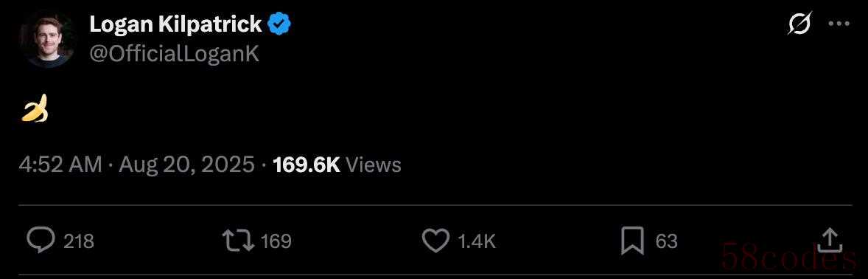Image resolution: width=868 pixels, height=279 pixels.
Task: Click the 218 replies count
Action: (79, 241)
